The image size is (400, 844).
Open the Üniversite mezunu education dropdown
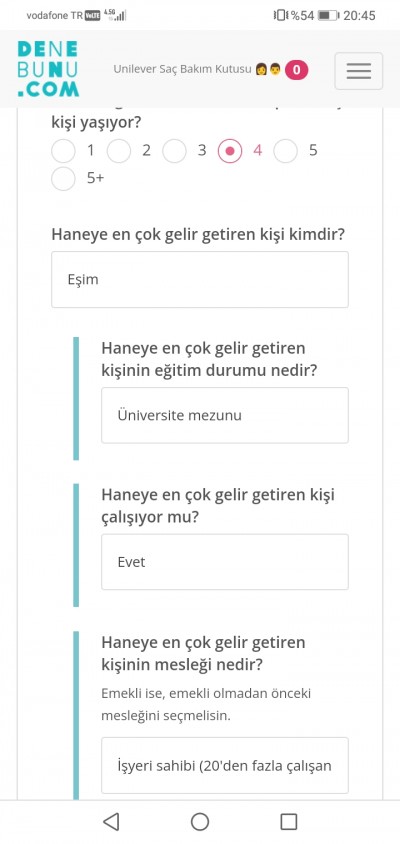click(x=225, y=416)
